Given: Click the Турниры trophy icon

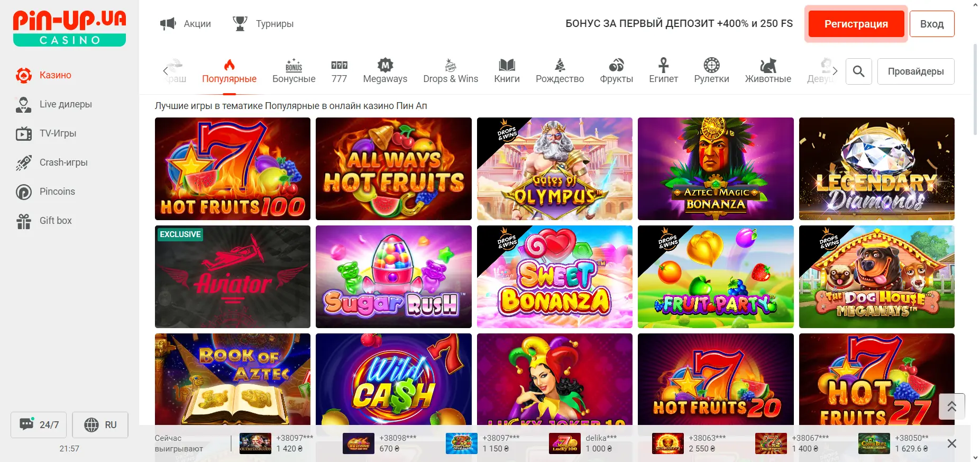Looking at the screenshot, I should pos(240,23).
